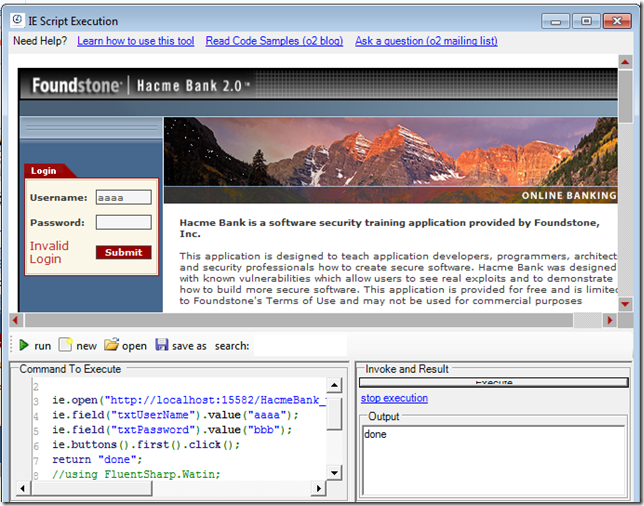
Task: Click the txtPassword code line
Action: [172, 430]
